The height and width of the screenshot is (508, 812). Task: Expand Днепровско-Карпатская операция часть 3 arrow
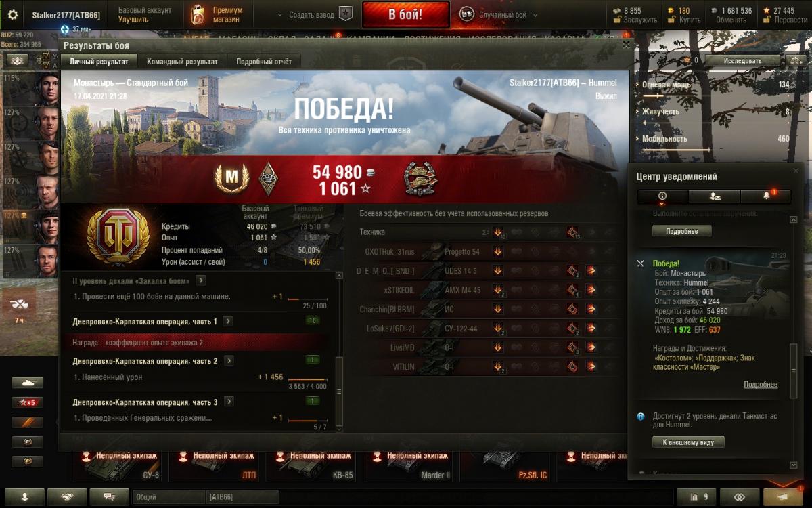click(229, 402)
